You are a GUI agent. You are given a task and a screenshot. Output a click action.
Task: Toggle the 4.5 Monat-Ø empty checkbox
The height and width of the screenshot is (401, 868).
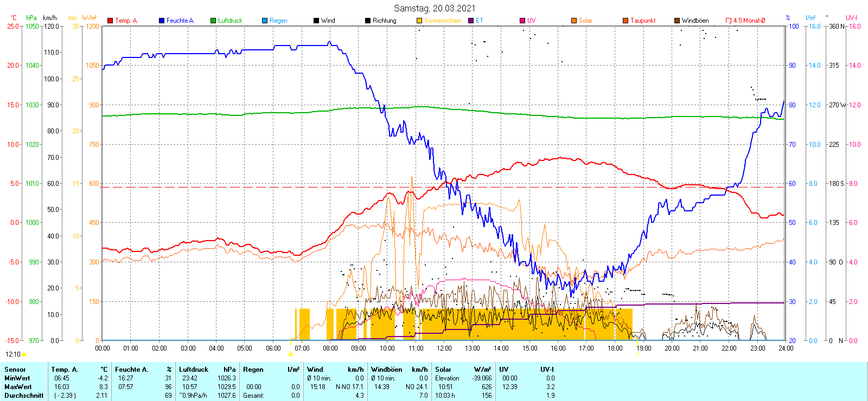click(729, 21)
